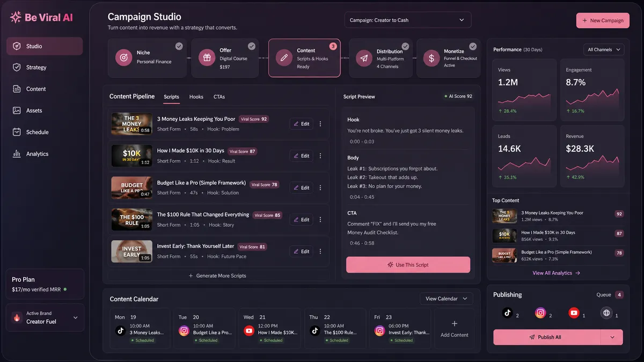This screenshot has width=644, height=362.
Task: Click the globe web icon in Publishing panel
Action: [x=606, y=313]
